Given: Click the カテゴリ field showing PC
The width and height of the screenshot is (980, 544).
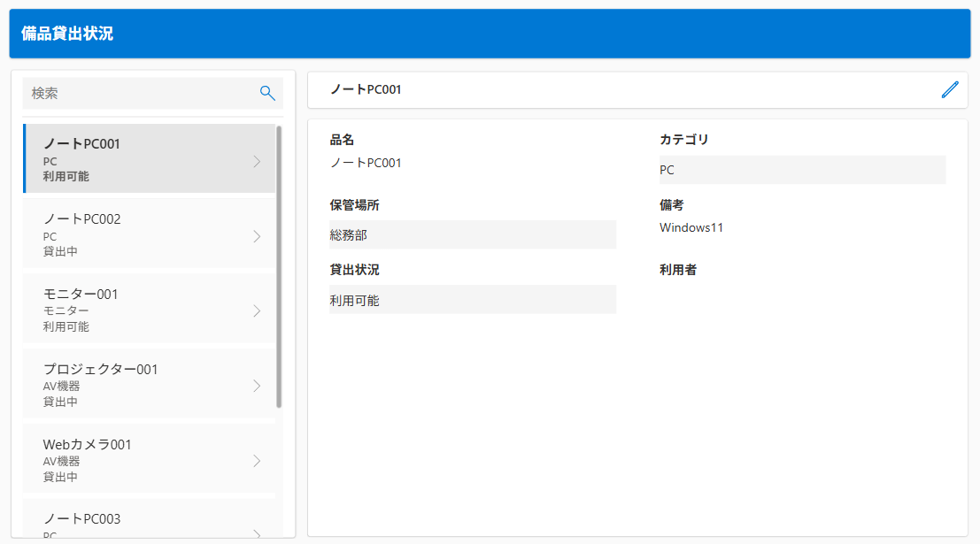Looking at the screenshot, I should [802, 170].
